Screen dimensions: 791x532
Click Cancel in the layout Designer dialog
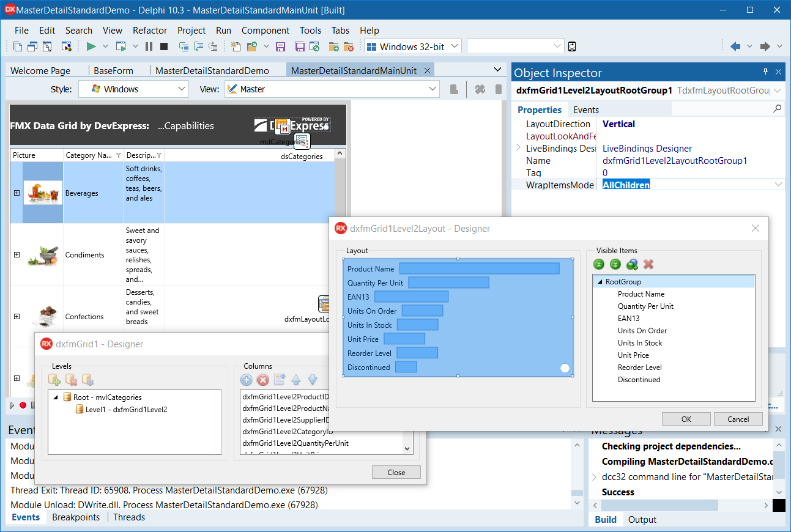pyautogui.click(x=738, y=419)
